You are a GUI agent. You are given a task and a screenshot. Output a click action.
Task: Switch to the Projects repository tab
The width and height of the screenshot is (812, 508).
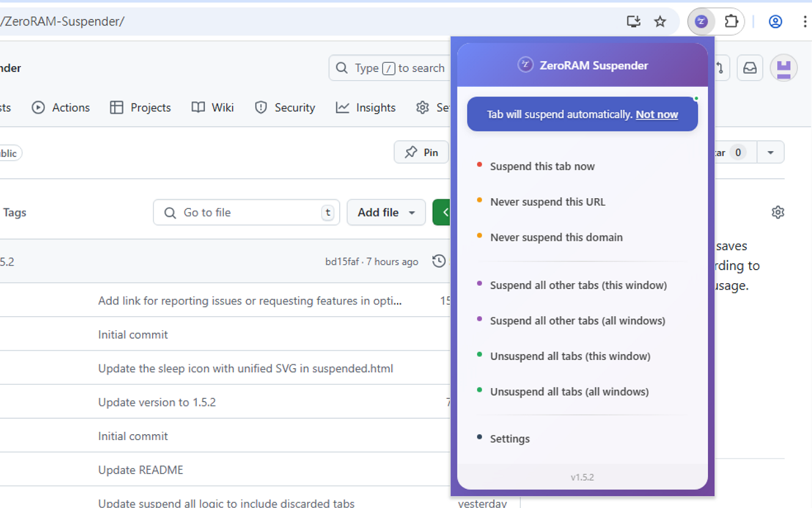140,108
